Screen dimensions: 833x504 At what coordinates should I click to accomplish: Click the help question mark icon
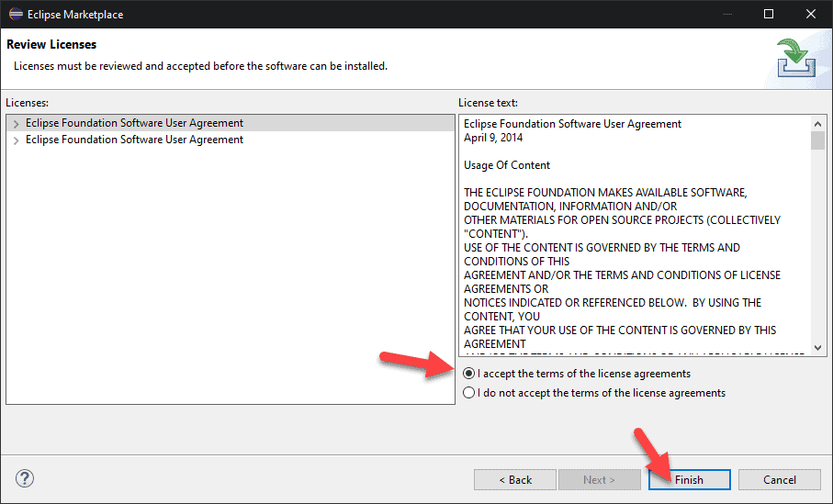tap(25, 478)
